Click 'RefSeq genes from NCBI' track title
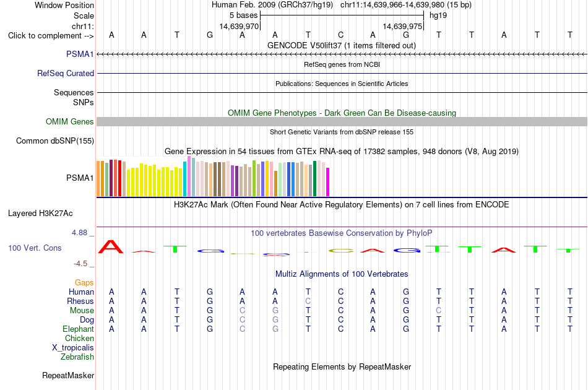The width and height of the screenshot is (588, 390). [x=342, y=64]
